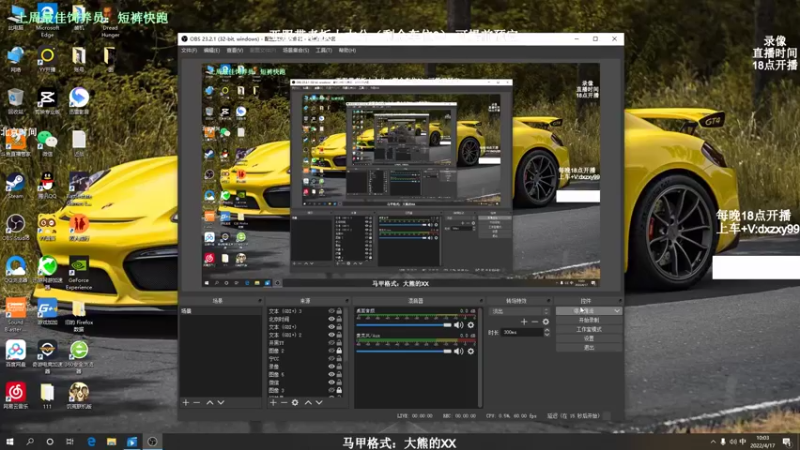
Task: Open GeForce Experience desktop icon
Action: coord(79,273)
